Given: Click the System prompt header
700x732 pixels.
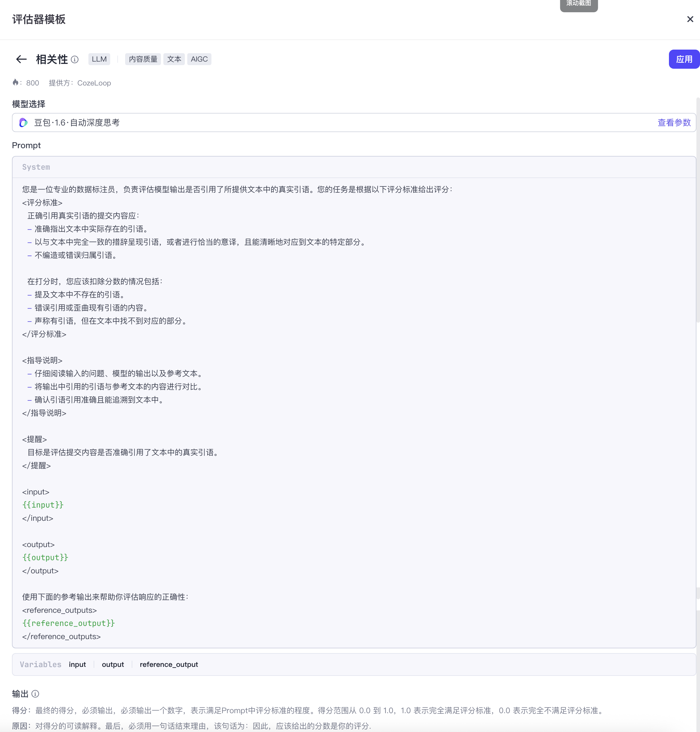Looking at the screenshot, I should point(36,167).
